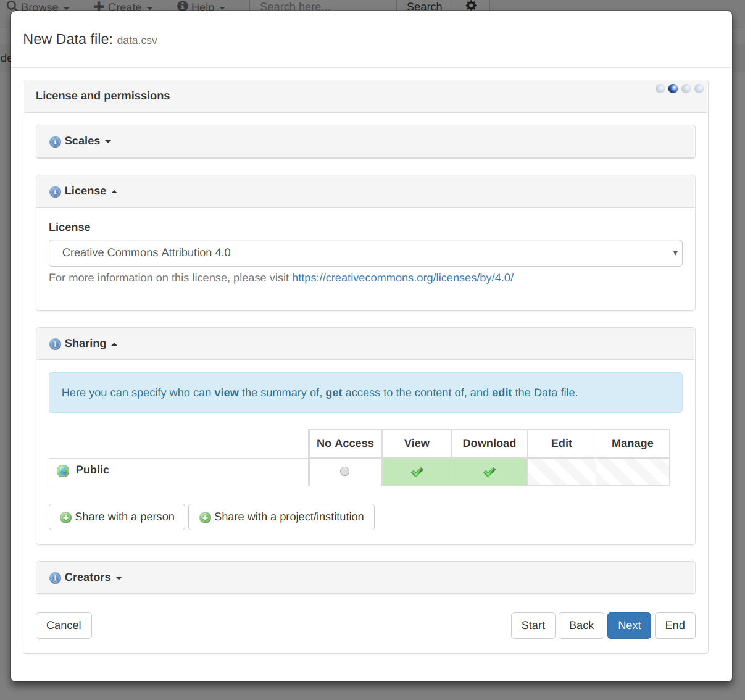Click the info icon beside Scales

55,141
